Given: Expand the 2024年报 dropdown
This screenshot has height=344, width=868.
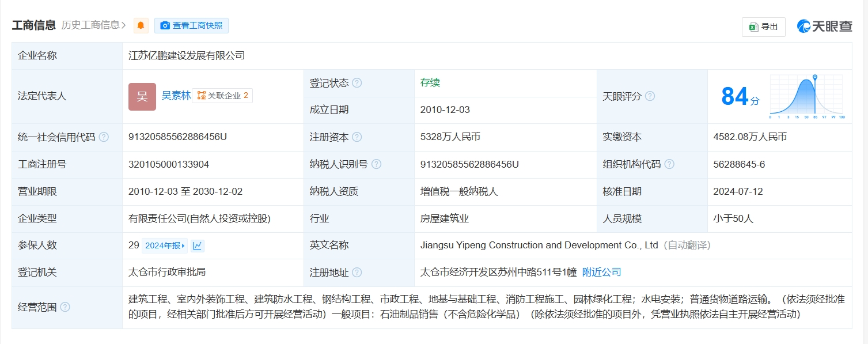Looking at the screenshot, I should pyautogui.click(x=165, y=246).
